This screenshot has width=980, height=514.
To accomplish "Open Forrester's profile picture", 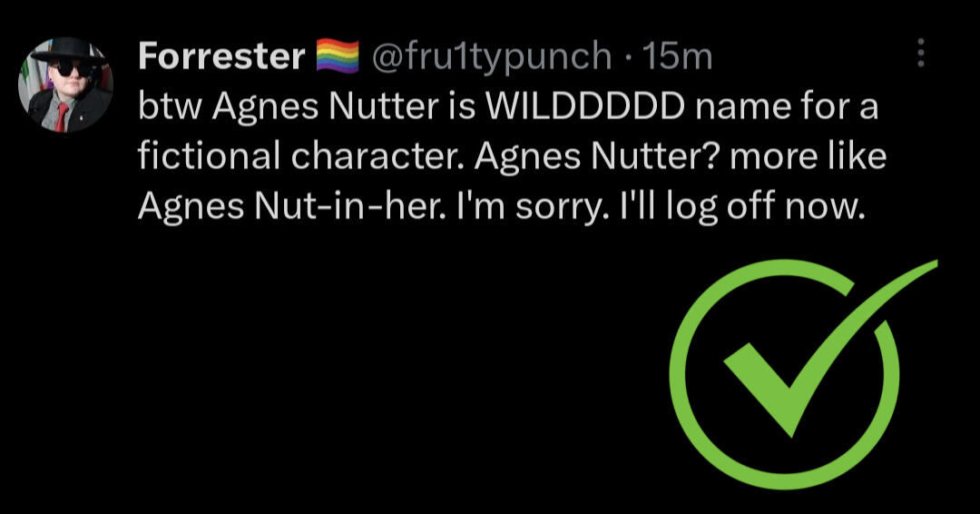I will 65,85.
